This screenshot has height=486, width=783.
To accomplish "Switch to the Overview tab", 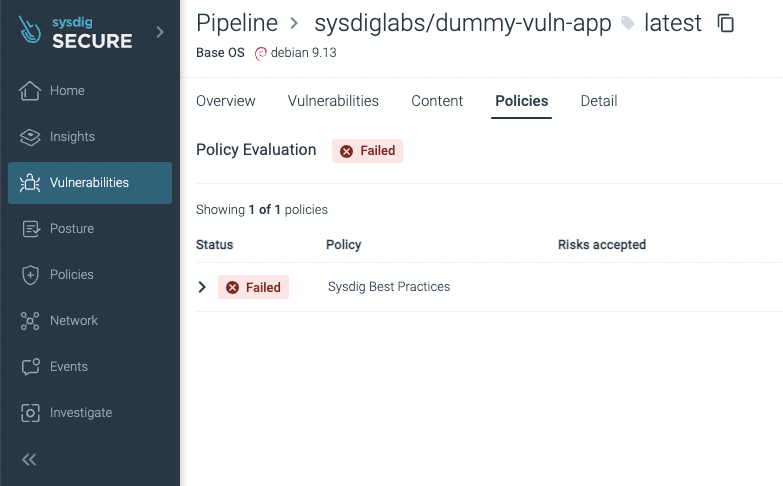I will (226, 101).
